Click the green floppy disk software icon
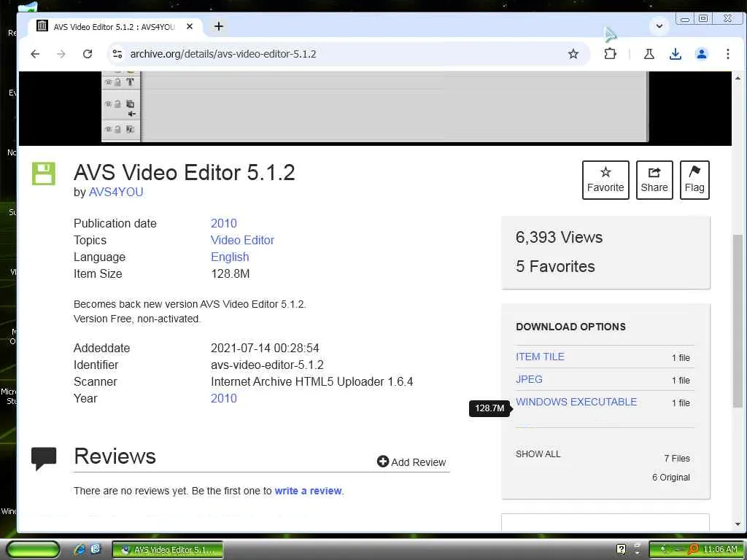Screen dimensions: 747x560 (x=43, y=174)
